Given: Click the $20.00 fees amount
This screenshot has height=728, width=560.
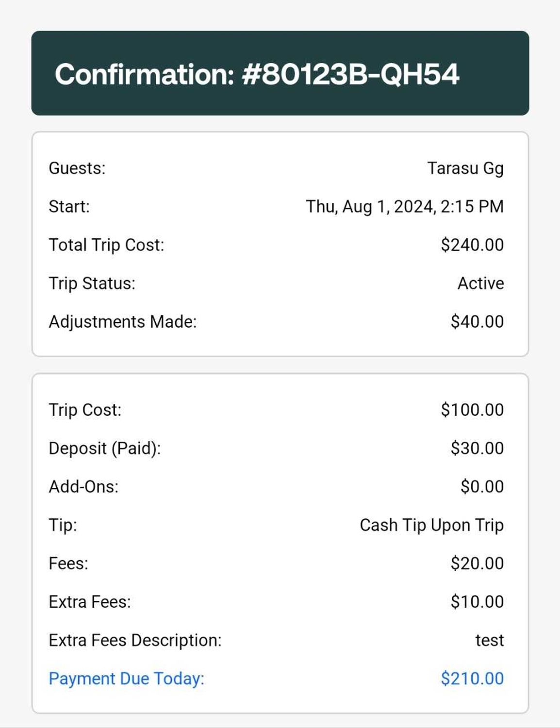Looking at the screenshot, I should click(x=477, y=563).
